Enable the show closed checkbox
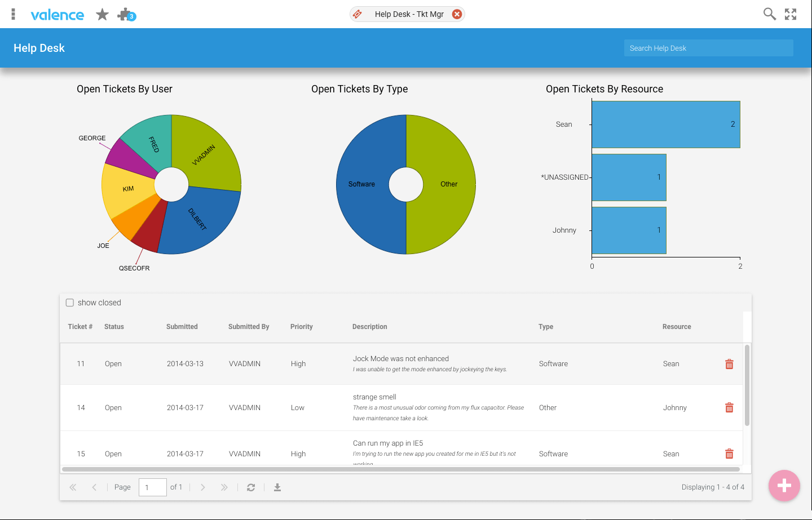The width and height of the screenshot is (812, 520). 70,303
